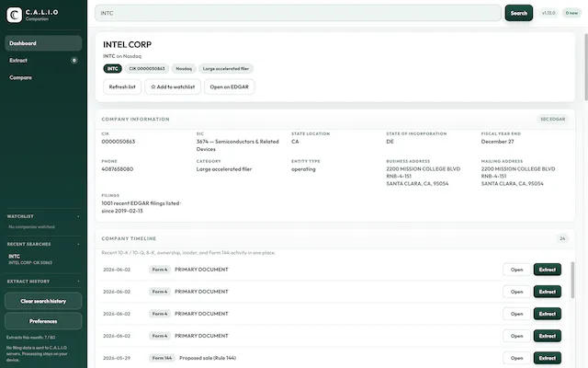
Task: Extract the Form 144 Proposed sale filing
Action: pyautogui.click(x=548, y=358)
